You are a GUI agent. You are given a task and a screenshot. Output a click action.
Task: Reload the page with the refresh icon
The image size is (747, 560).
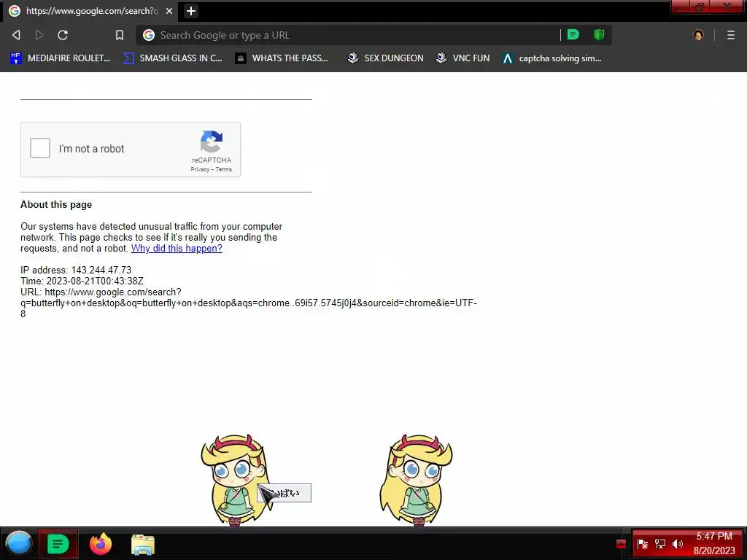pyautogui.click(x=63, y=35)
